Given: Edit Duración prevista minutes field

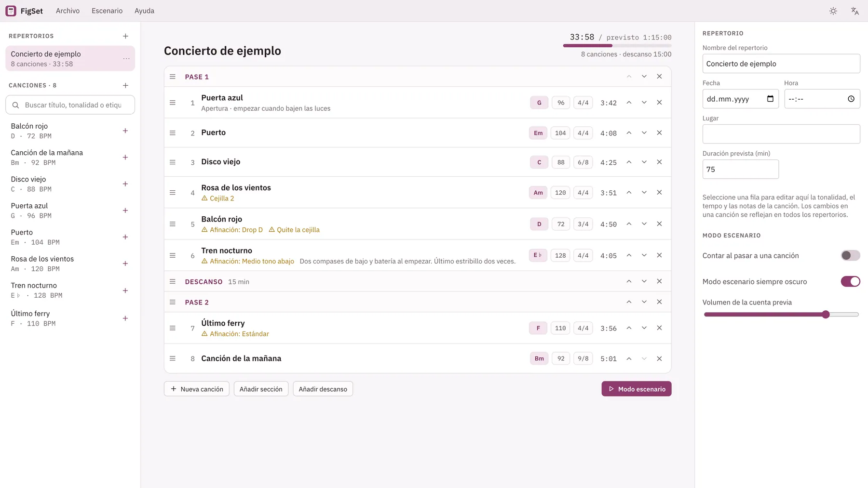Looking at the screenshot, I should [741, 169].
